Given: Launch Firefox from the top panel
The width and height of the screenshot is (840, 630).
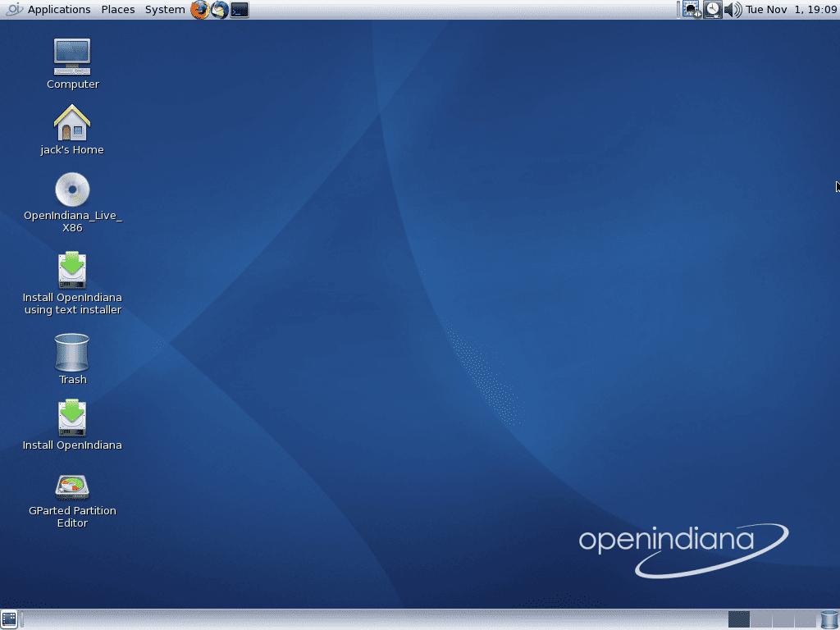Looking at the screenshot, I should [x=200, y=10].
